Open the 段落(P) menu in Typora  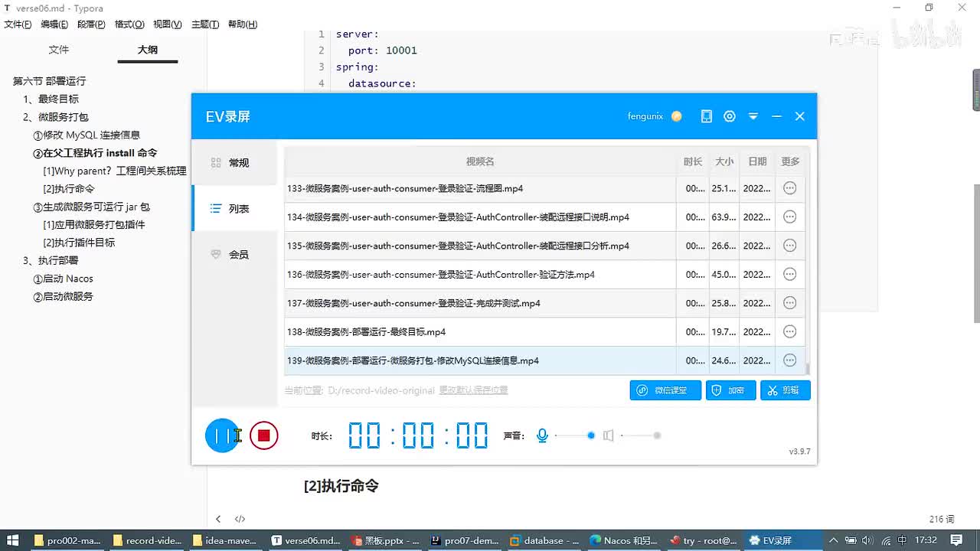91,24
